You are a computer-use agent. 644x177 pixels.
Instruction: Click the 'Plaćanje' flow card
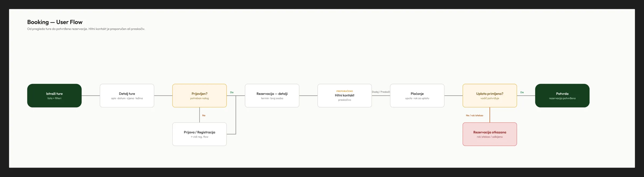tap(417, 96)
